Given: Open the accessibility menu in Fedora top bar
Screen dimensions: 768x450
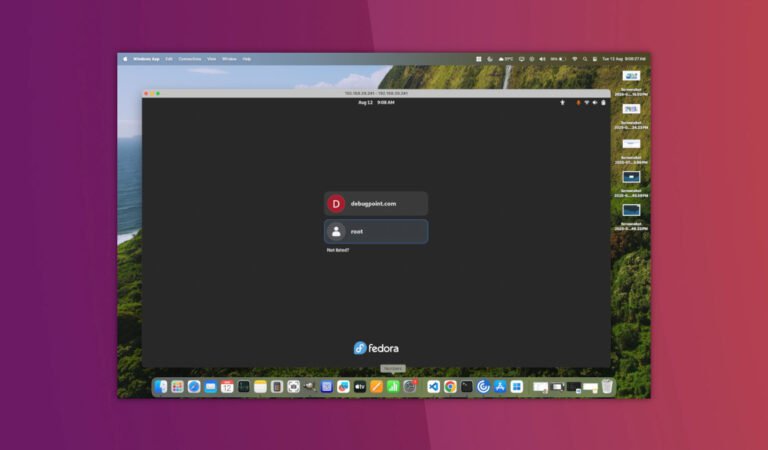Looking at the screenshot, I should pyautogui.click(x=562, y=102).
